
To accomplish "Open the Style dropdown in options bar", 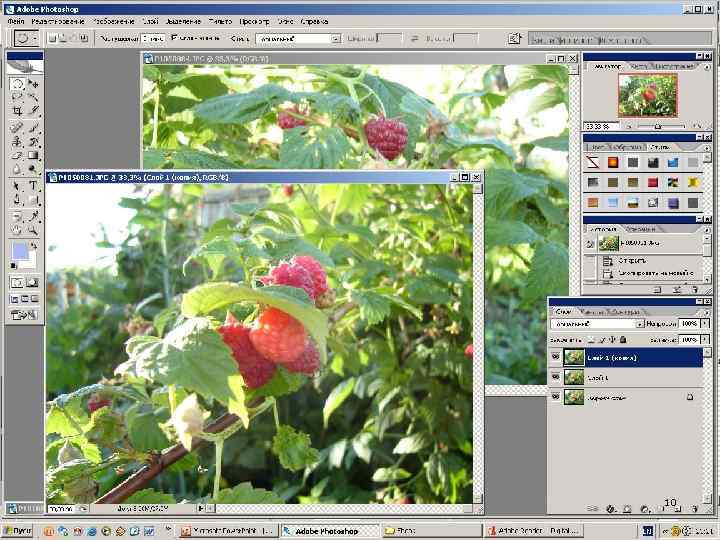I will point(336,39).
